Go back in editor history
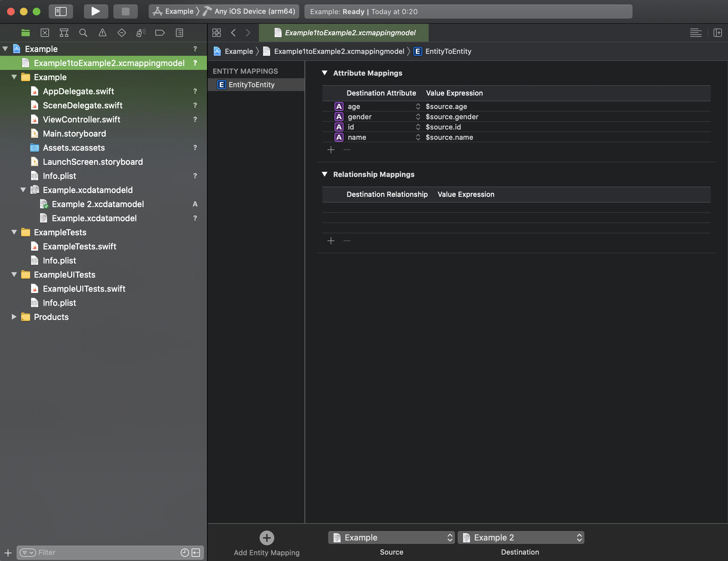The height and width of the screenshot is (561, 728). pos(233,33)
